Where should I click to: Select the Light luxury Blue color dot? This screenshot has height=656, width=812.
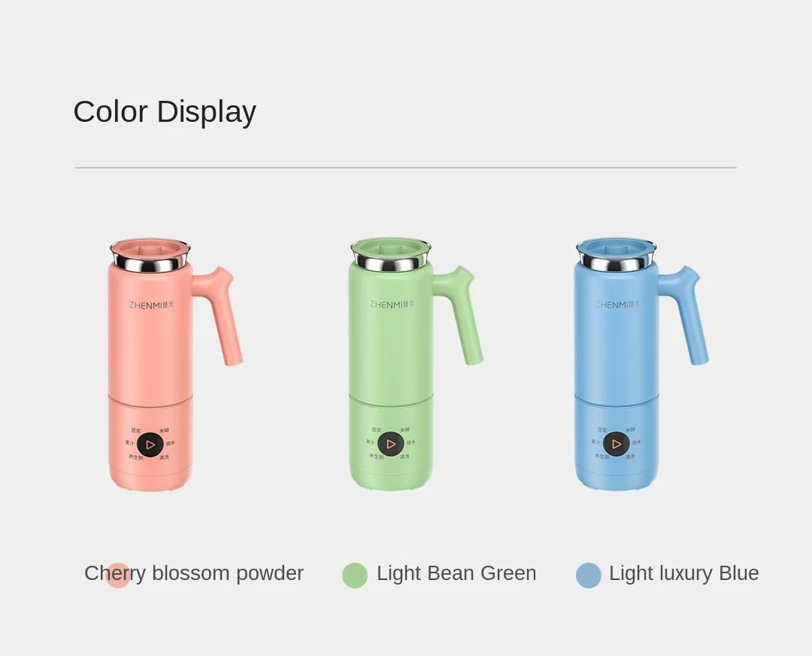coord(589,576)
